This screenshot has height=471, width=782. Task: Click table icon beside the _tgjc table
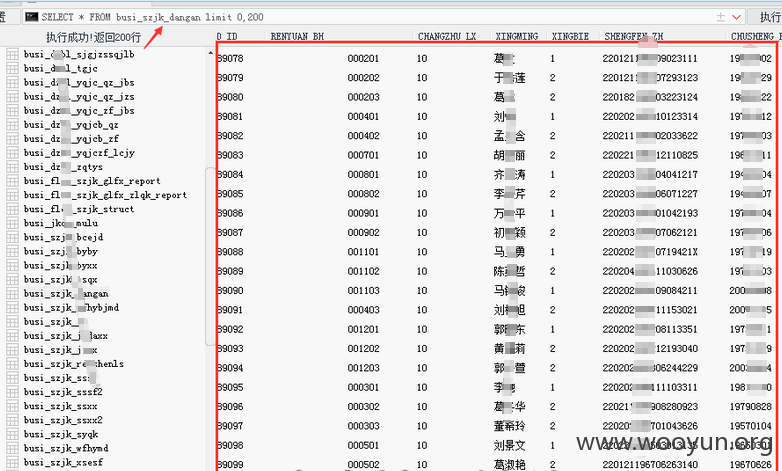(x=12, y=68)
